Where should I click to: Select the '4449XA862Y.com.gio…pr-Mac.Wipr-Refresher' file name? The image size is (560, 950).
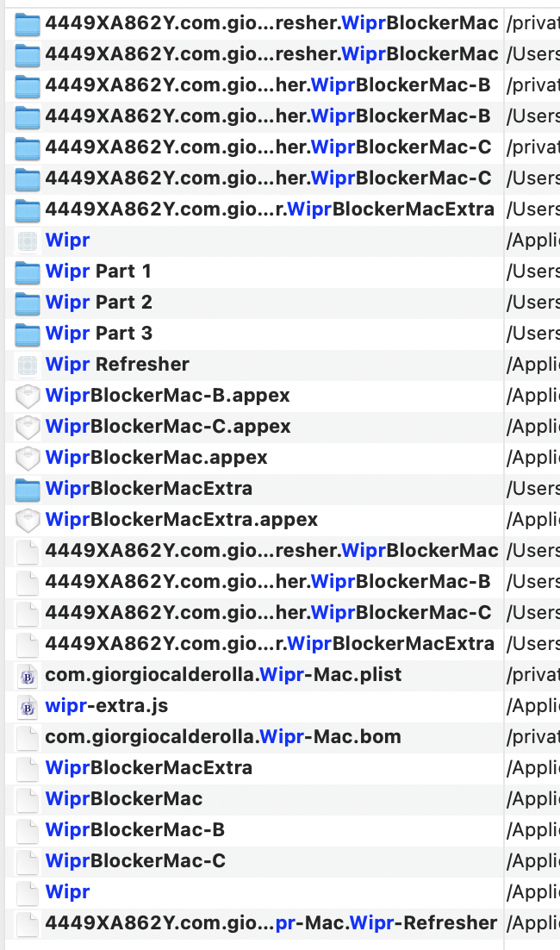271,922
